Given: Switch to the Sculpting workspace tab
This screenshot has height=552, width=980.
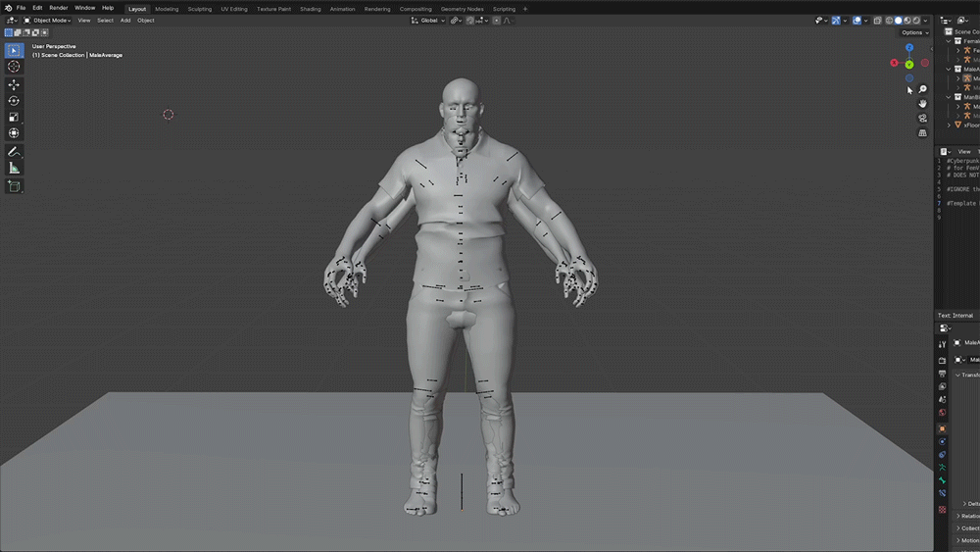Looking at the screenshot, I should [x=199, y=9].
